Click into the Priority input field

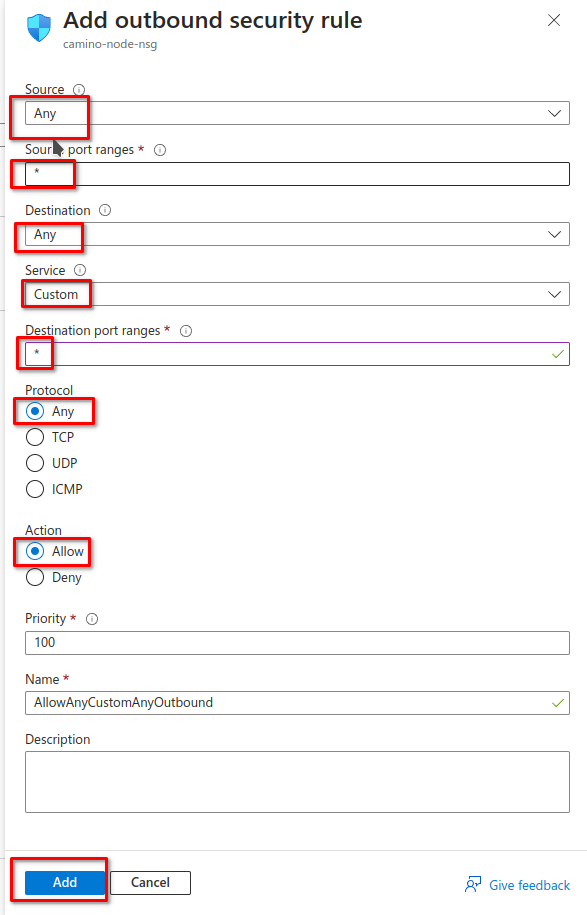click(x=297, y=642)
